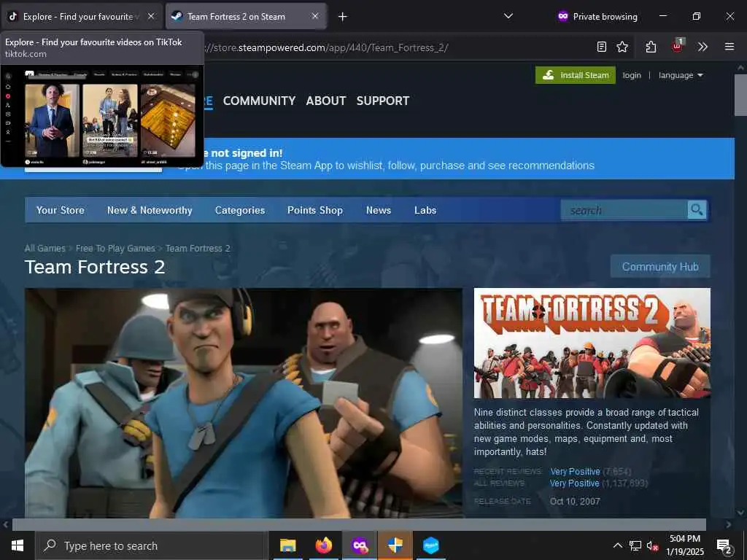Open the Labs store tab
The height and width of the screenshot is (560, 747).
[425, 211]
